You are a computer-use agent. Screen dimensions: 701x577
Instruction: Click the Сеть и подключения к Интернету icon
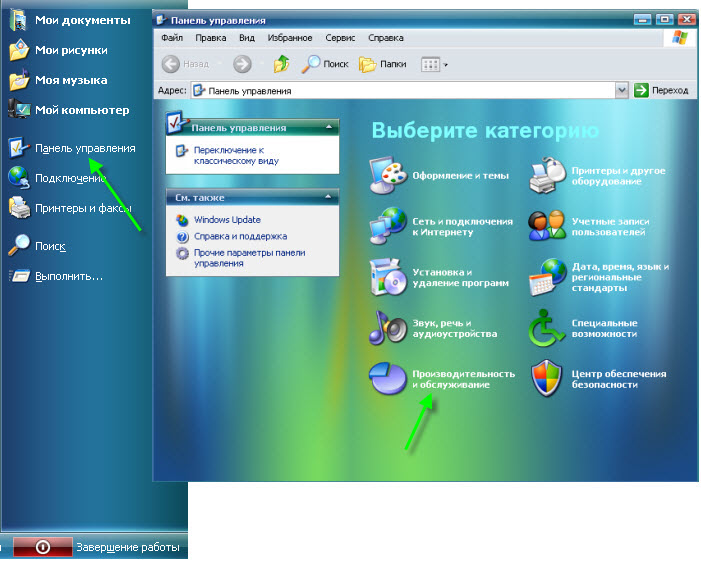coord(387,226)
